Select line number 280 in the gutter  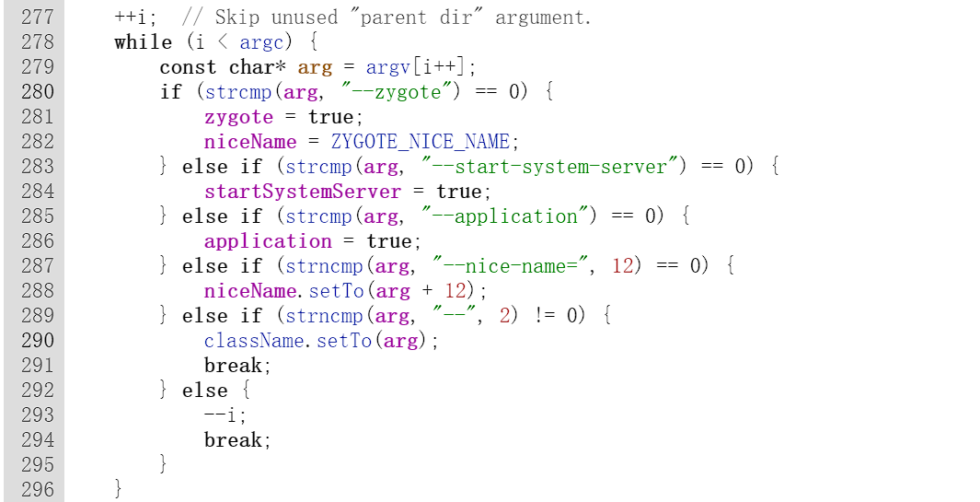[38, 92]
